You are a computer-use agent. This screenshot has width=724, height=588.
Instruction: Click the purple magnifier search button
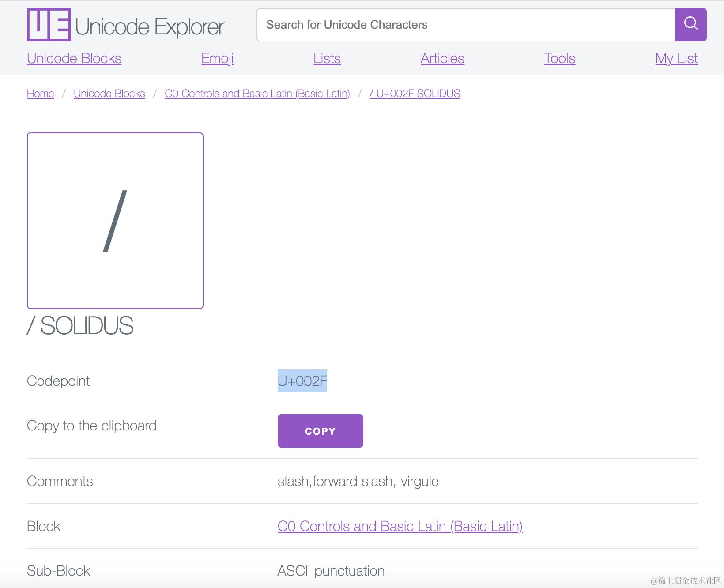691,25
